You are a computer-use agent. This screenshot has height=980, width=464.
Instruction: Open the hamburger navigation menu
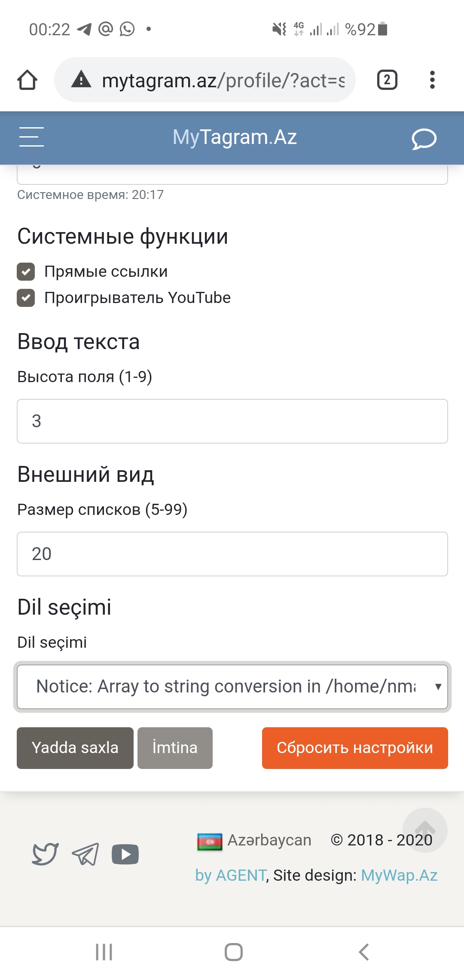tap(31, 137)
